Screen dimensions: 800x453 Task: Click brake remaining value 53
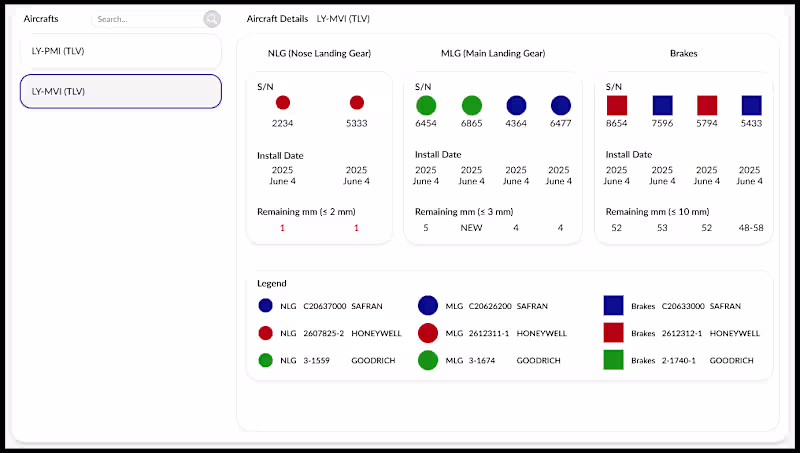pyautogui.click(x=662, y=228)
